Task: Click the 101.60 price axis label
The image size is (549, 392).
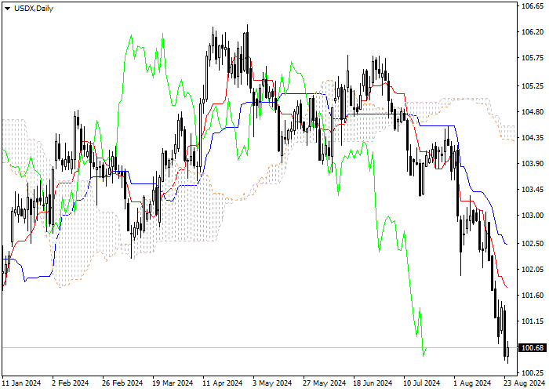Action: tap(533, 296)
